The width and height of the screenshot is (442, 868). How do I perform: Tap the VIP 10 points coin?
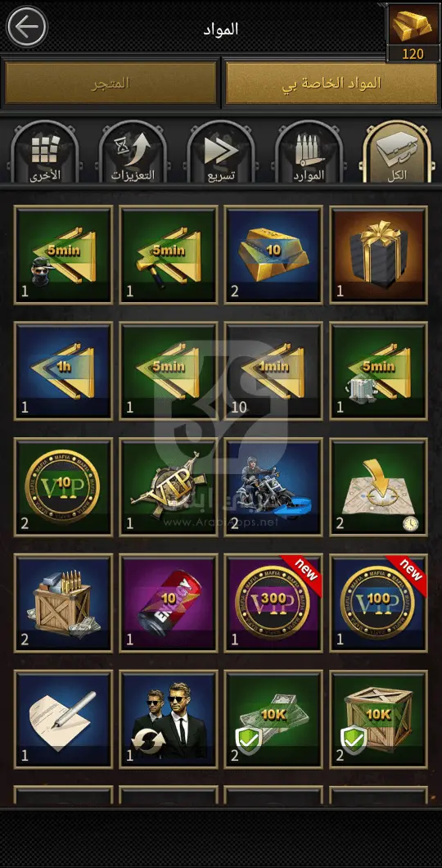coord(63,487)
